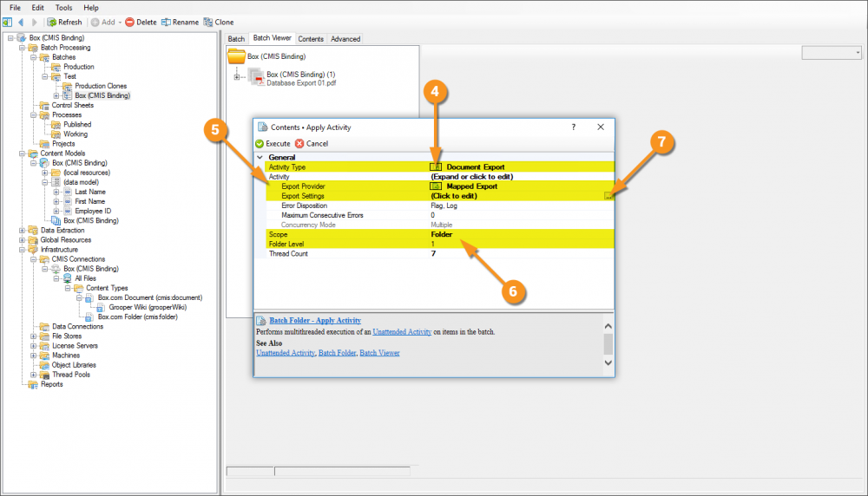Click the Refresh toolbar icon
The height and width of the screenshot is (496, 868).
coord(51,23)
